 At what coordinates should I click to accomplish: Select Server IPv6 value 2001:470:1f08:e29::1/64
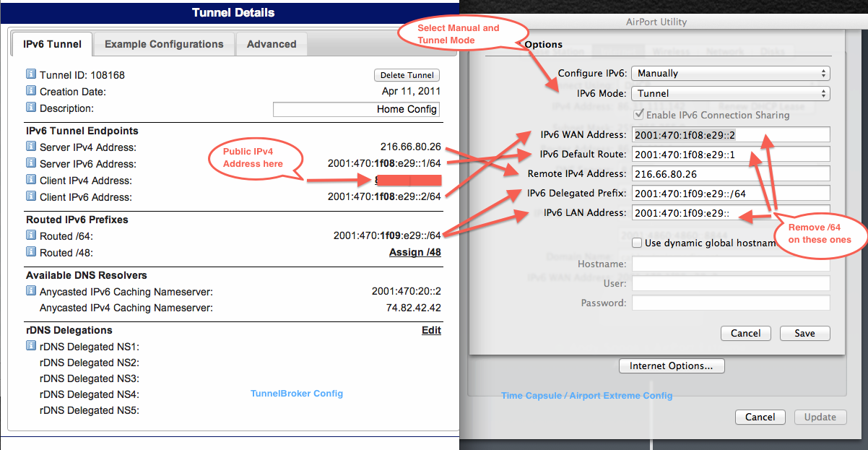384,164
